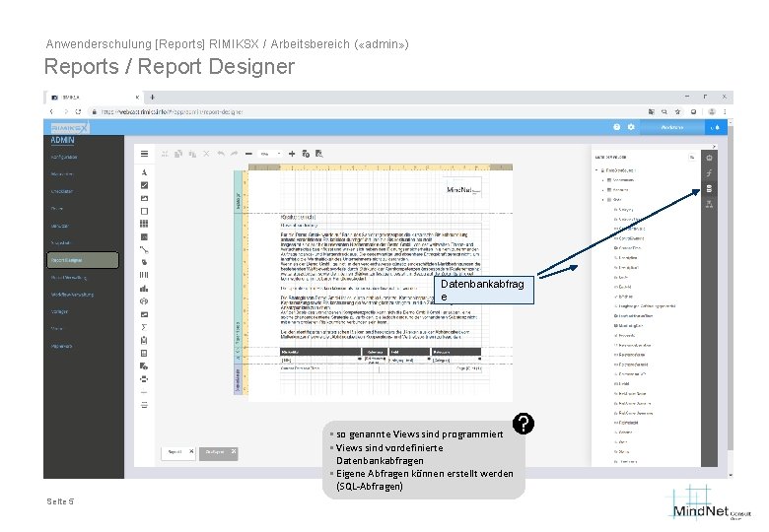Viewport: 769px width, 532px height.
Task: Open the Report Explorer tree tab
Action: (x=709, y=205)
